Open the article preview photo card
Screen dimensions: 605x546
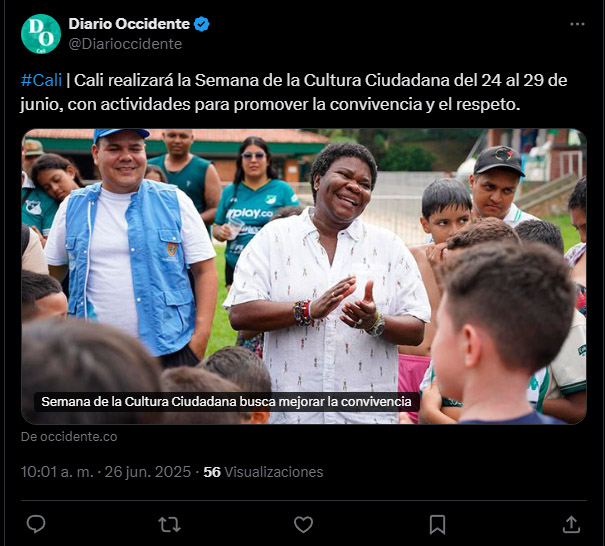point(304,276)
